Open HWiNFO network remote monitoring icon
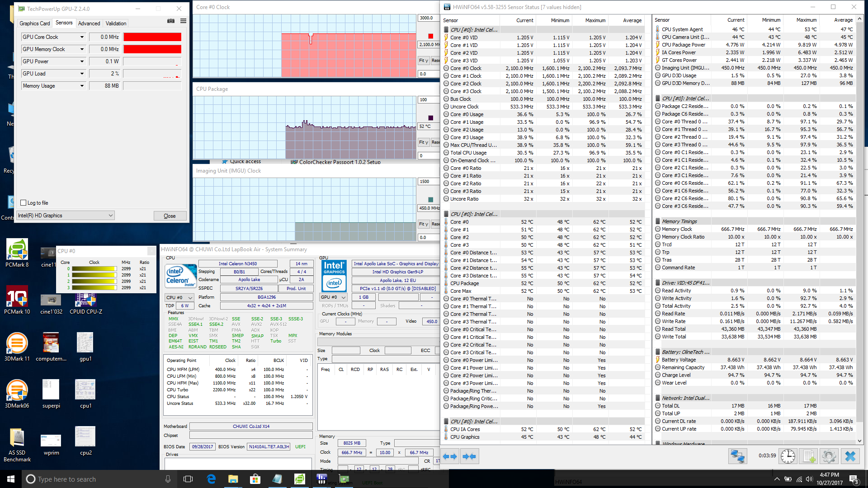The width and height of the screenshot is (868, 488). coord(737,456)
